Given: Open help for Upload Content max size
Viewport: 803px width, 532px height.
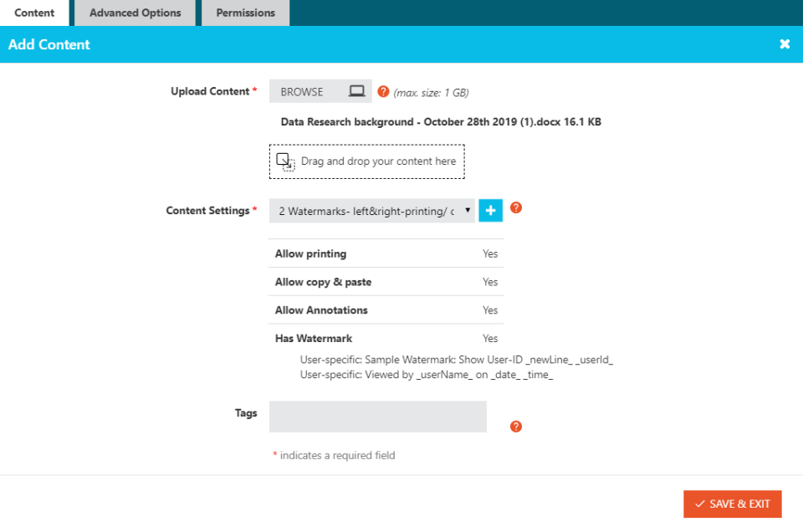Looking at the screenshot, I should [383, 90].
